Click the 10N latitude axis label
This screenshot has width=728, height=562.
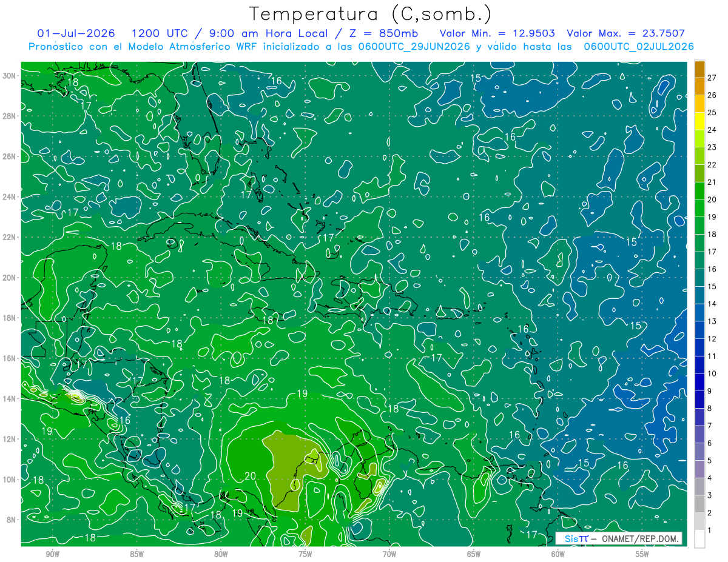point(10,480)
